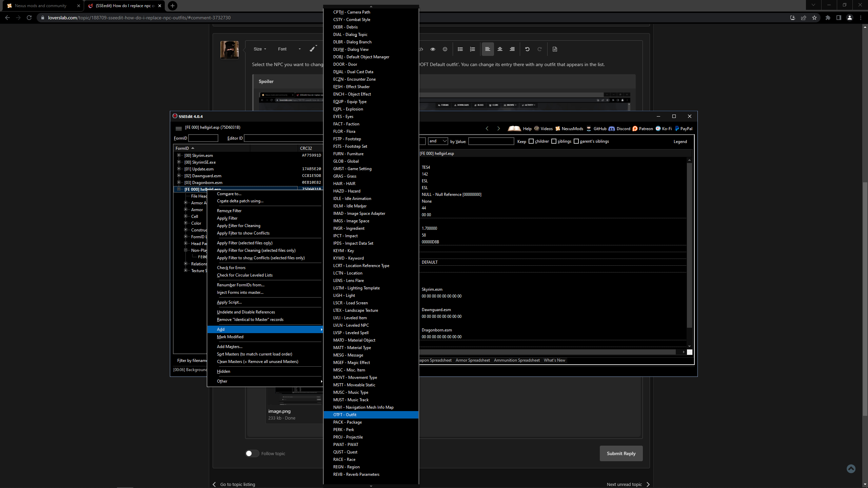Check the 'siblings' checkbox in SSEdit
The image size is (868, 488).
(x=554, y=141)
